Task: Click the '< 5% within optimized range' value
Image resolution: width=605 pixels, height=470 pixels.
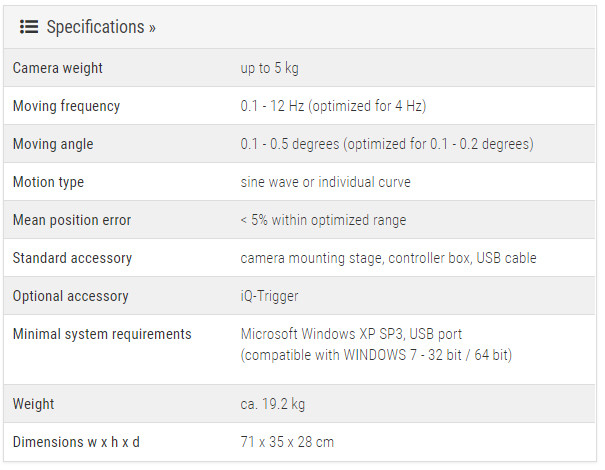Action: pos(323,220)
